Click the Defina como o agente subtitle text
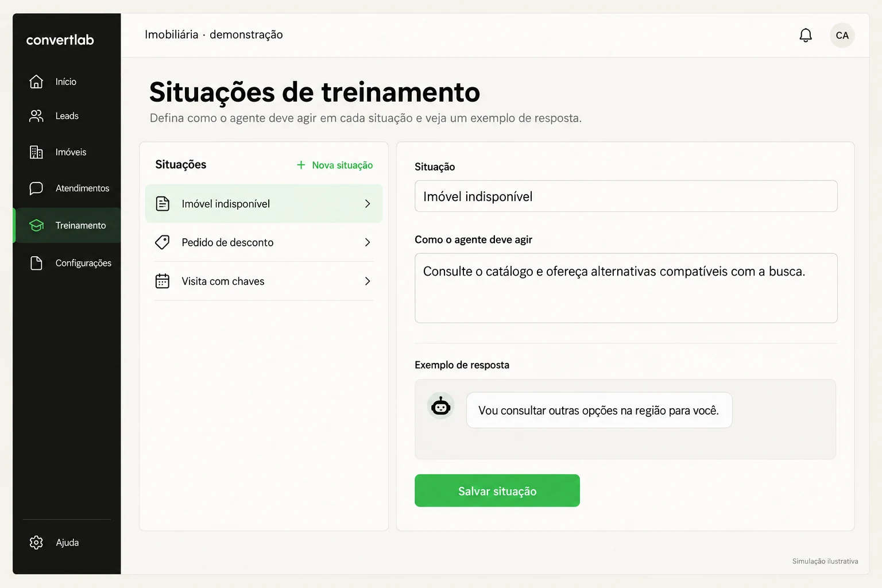The height and width of the screenshot is (588, 882). [x=366, y=118]
